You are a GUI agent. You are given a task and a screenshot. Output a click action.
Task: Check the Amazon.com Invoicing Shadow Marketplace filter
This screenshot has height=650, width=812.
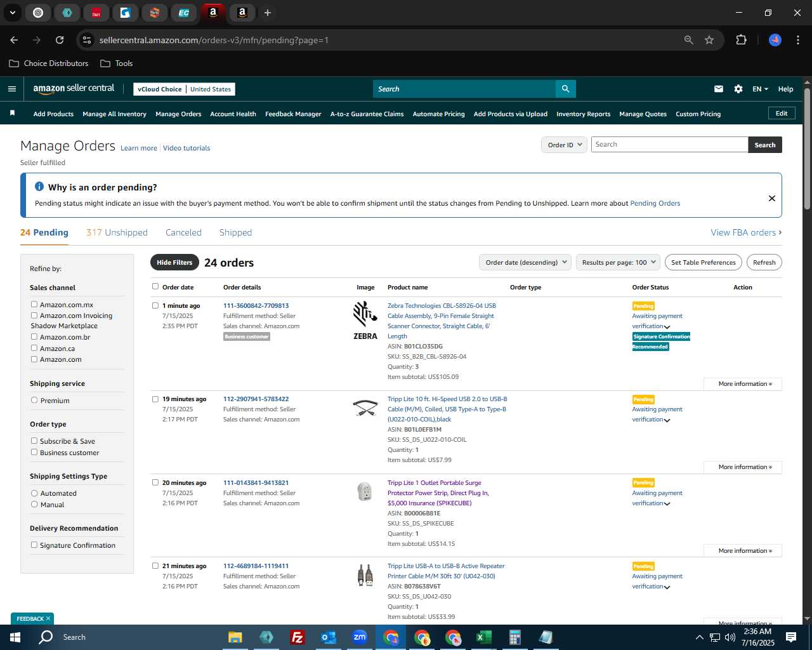pyautogui.click(x=34, y=315)
